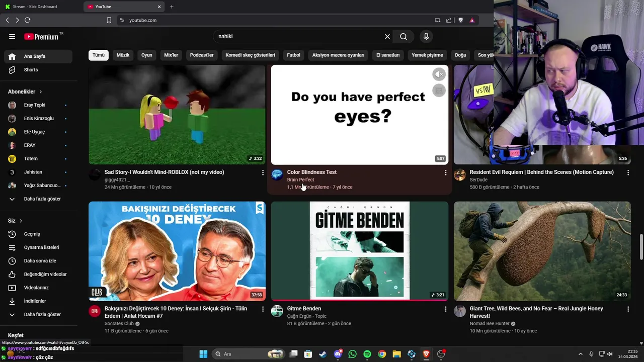Open Brave Shields icon

tap(460, 20)
